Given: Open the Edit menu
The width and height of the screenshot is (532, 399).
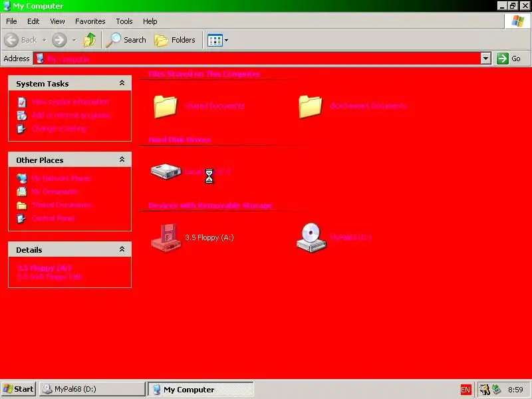Looking at the screenshot, I should (33, 21).
